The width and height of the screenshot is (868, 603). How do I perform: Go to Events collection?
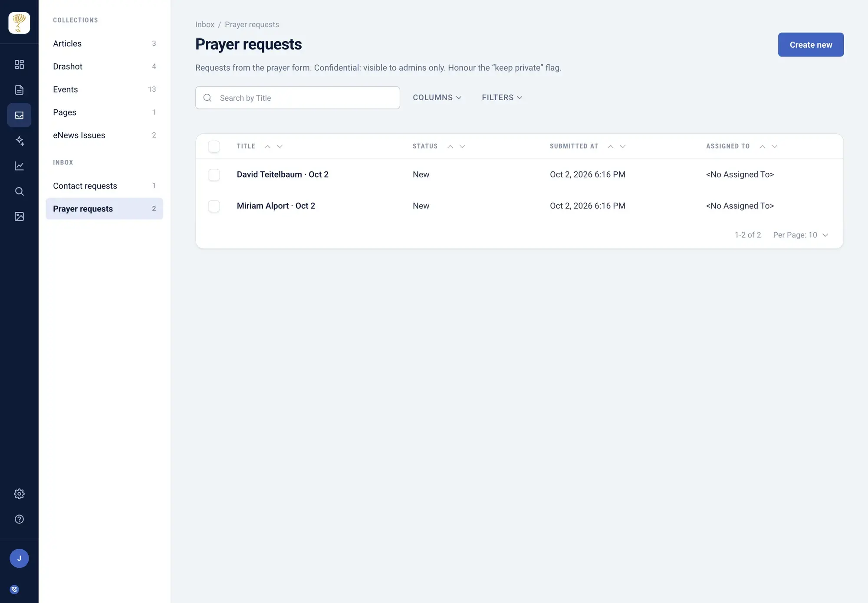[x=104, y=89]
